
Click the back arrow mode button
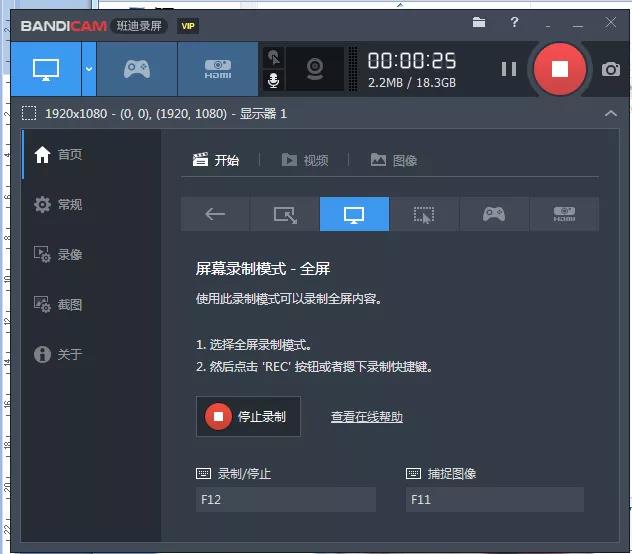click(215, 214)
